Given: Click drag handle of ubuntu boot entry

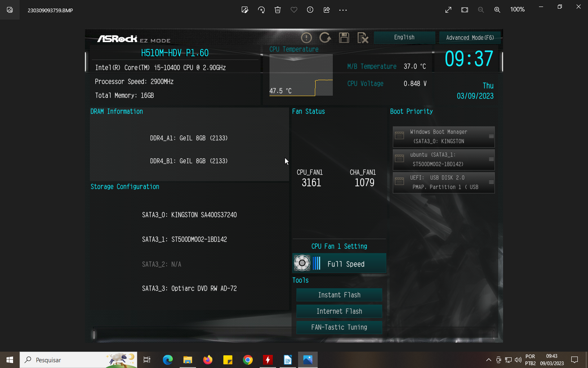Looking at the screenshot, I should 491,159.
